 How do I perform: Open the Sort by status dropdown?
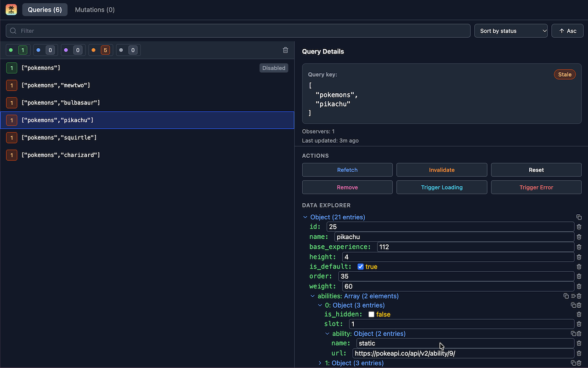(511, 31)
